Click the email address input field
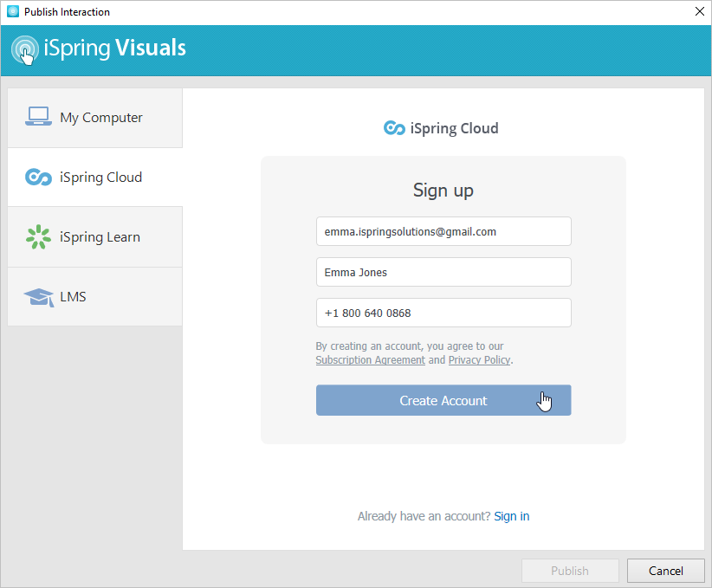Viewport: 712px width, 588px height. coord(443,231)
